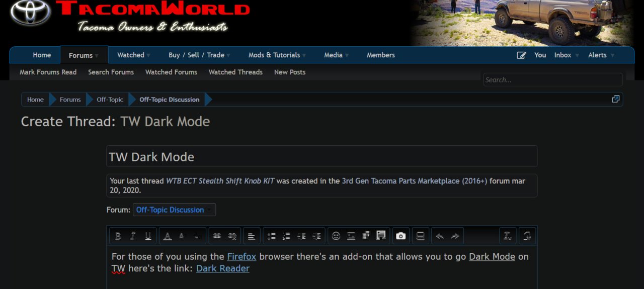Indent the current paragraph

[316, 236]
